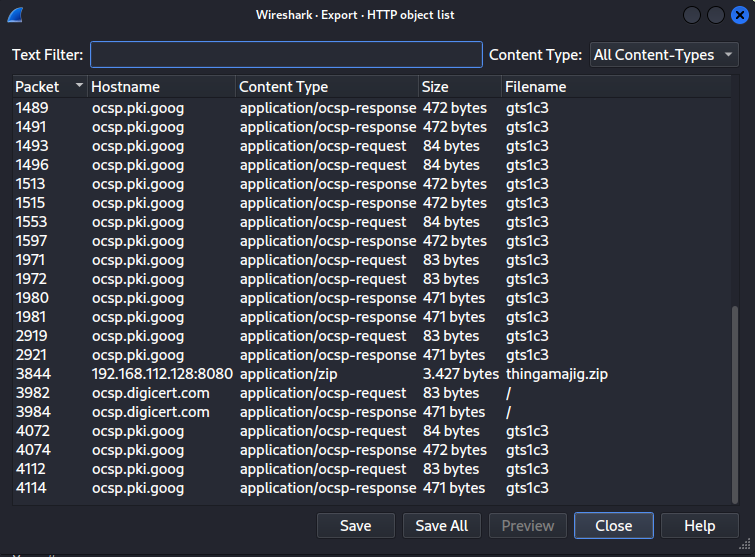This screenshot has height=557, width=755.
Task: Open Help for the export dialog
Action: (x=700, y=526)
